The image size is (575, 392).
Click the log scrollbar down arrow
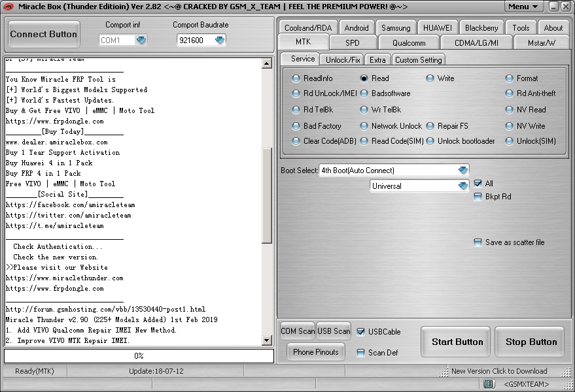click(x=267, y=340)
